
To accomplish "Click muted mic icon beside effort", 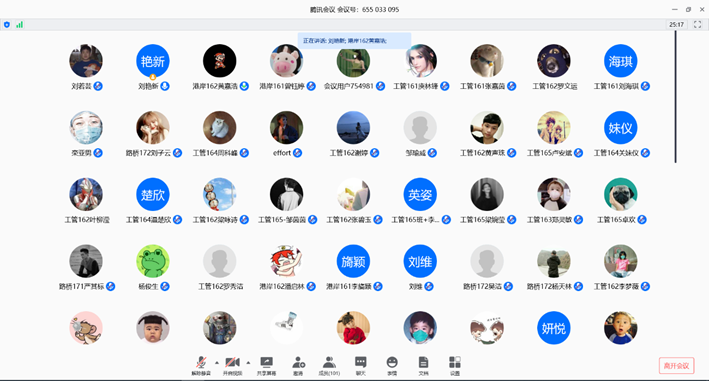I will pos(298,153).
